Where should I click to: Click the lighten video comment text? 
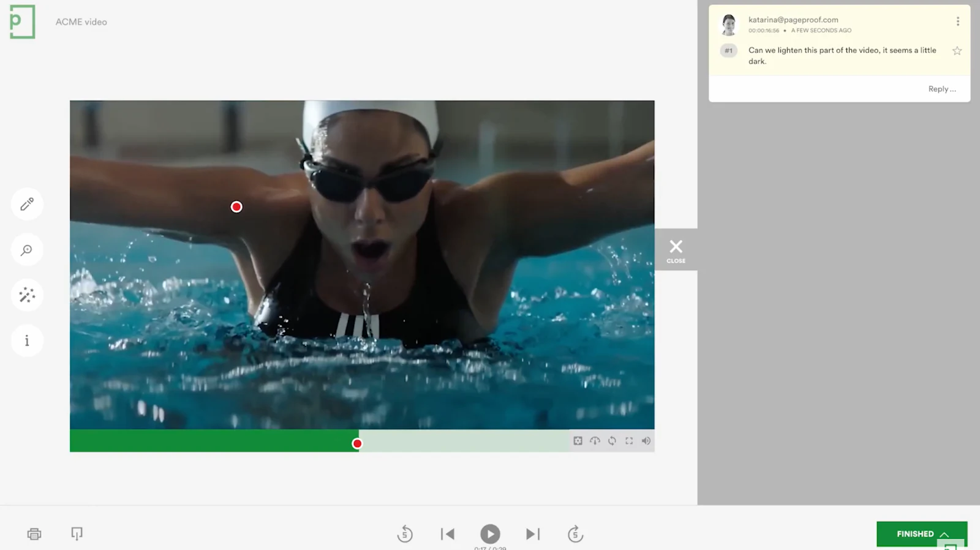click(x=842, y=56)
